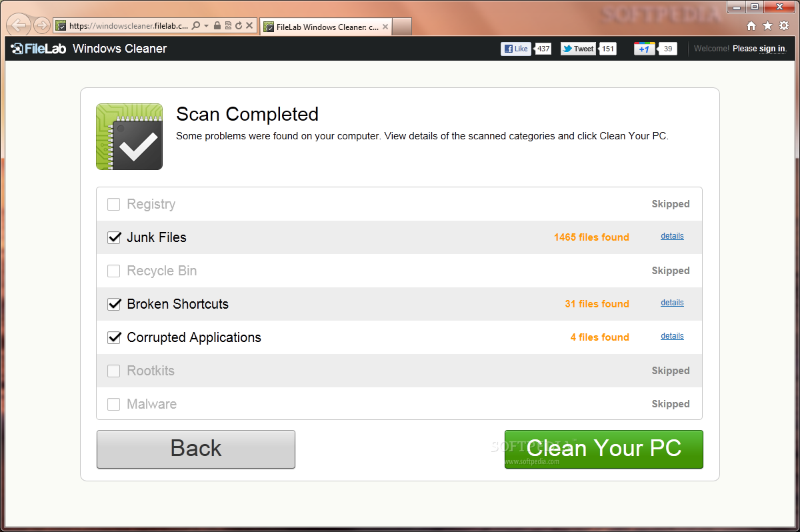
Task: Open the browser Home icon
Action: pyautogui.click(x=751, y=26)
